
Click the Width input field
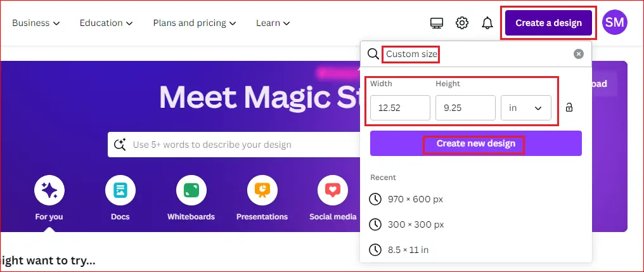click(400, 108)
